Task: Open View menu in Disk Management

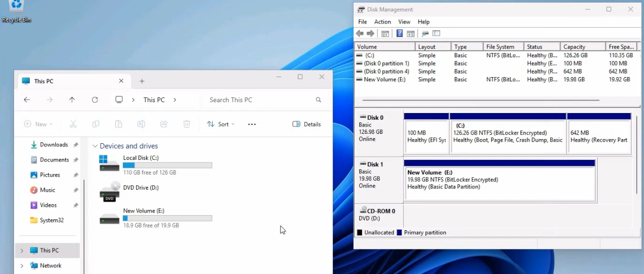Action: pos(404,22)
